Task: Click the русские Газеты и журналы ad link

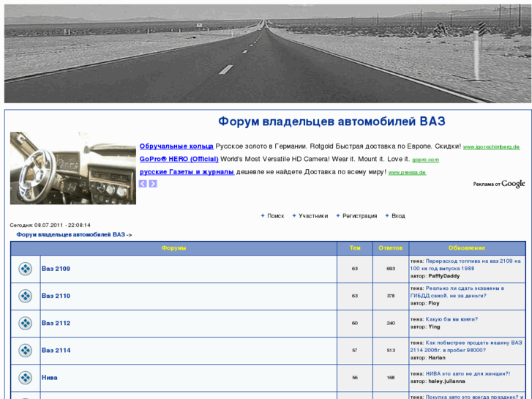Action: click(x=187, y=172)
